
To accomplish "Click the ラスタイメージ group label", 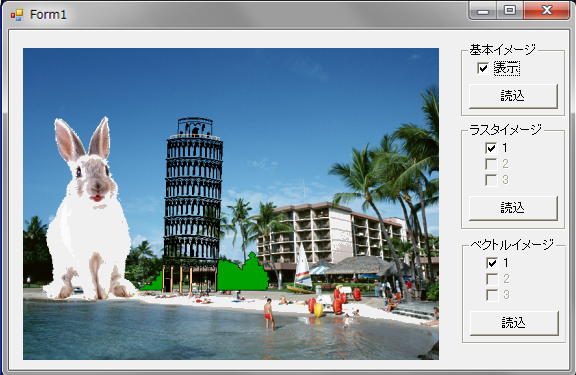I will [x=506, y=129].
